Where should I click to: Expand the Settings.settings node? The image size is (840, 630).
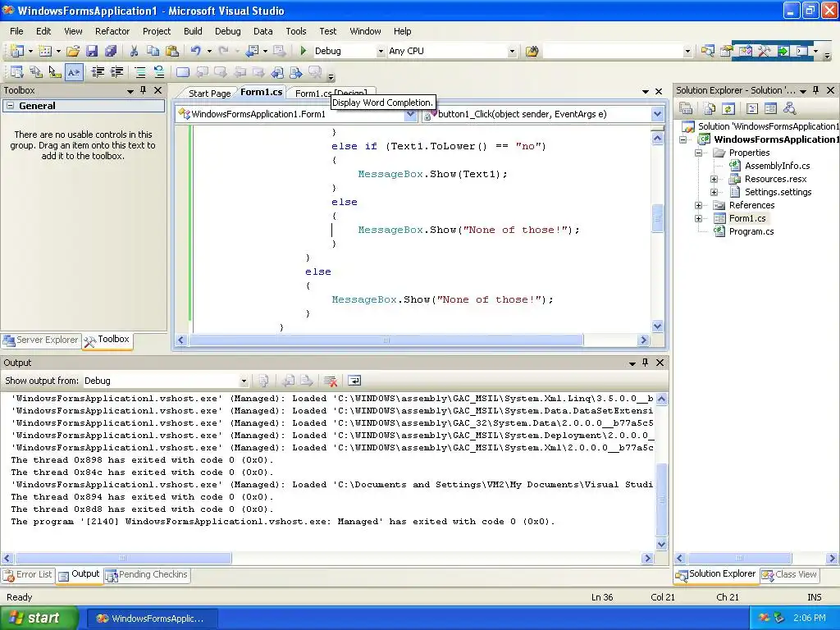pyautogui.click(x=714, y=192)
